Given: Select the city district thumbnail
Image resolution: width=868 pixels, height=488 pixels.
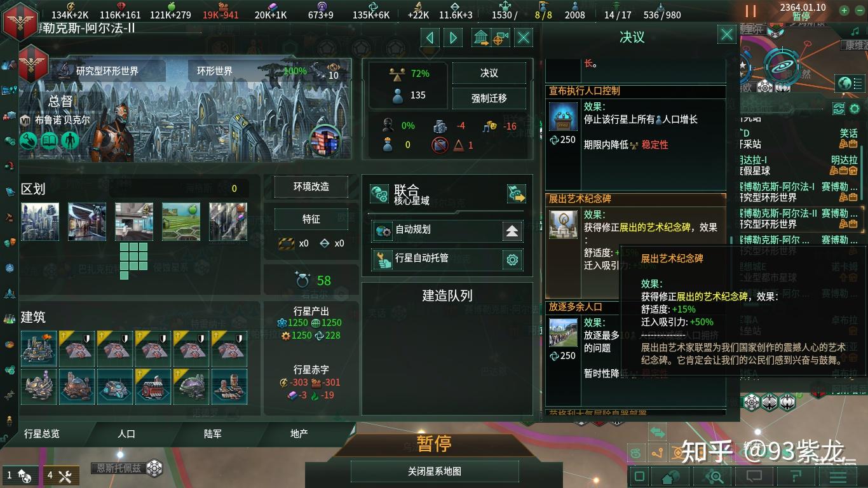Looking at the screenshot, I should tap(40, 222).
